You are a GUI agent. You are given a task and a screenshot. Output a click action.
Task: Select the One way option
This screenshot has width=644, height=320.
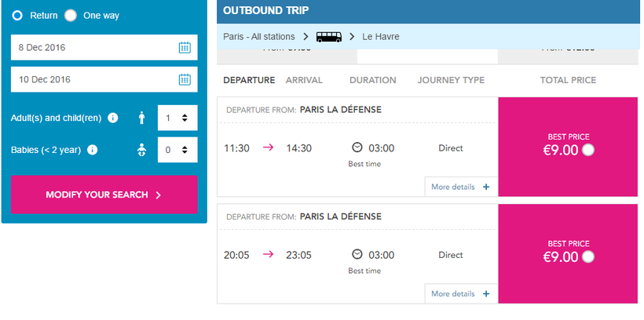click(71, 15)
